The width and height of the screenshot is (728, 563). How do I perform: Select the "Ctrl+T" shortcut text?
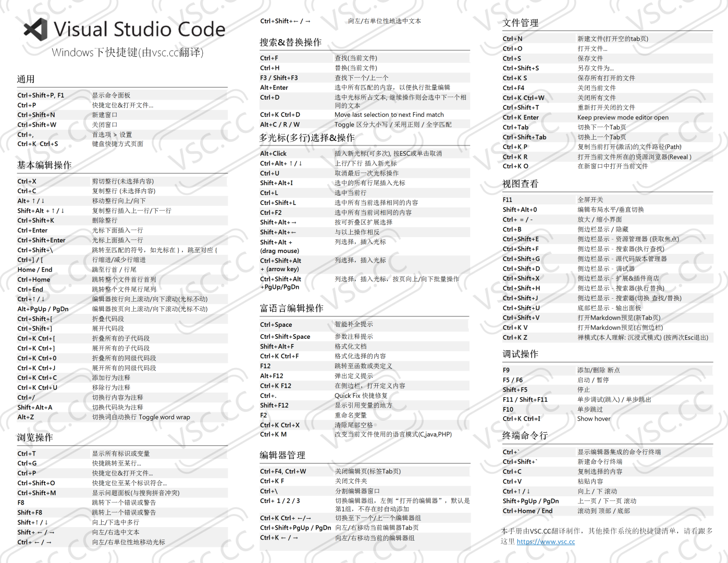click(27, 454)
